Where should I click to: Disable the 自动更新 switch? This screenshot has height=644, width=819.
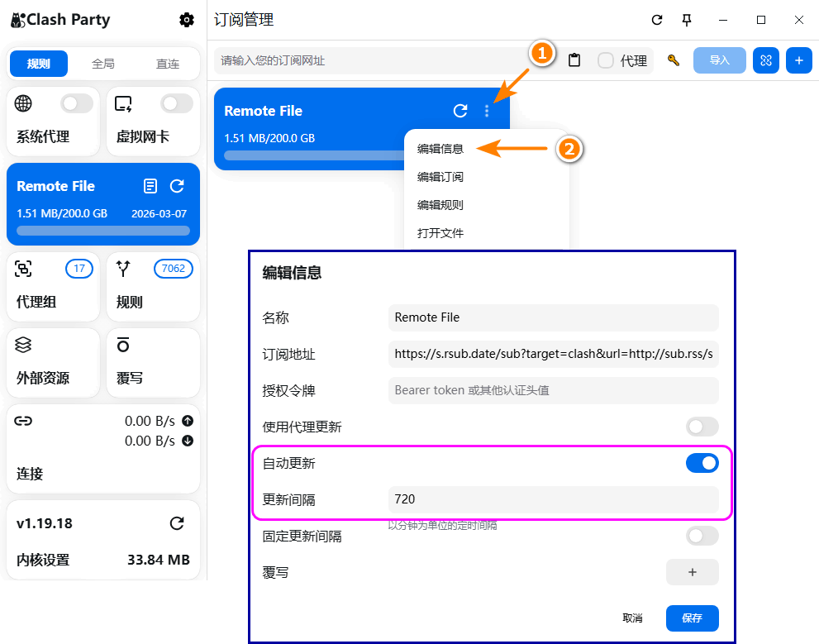click(x=702, y=464)
